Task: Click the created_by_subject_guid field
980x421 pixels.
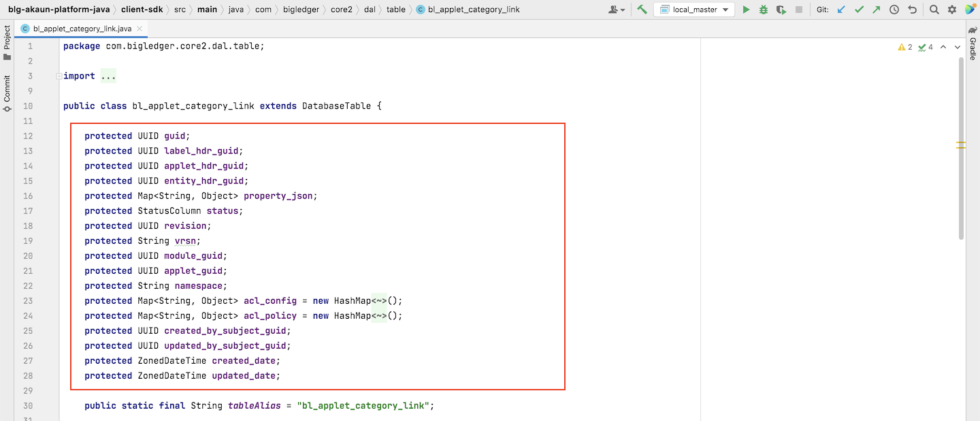Action: (x=225, y=331)
